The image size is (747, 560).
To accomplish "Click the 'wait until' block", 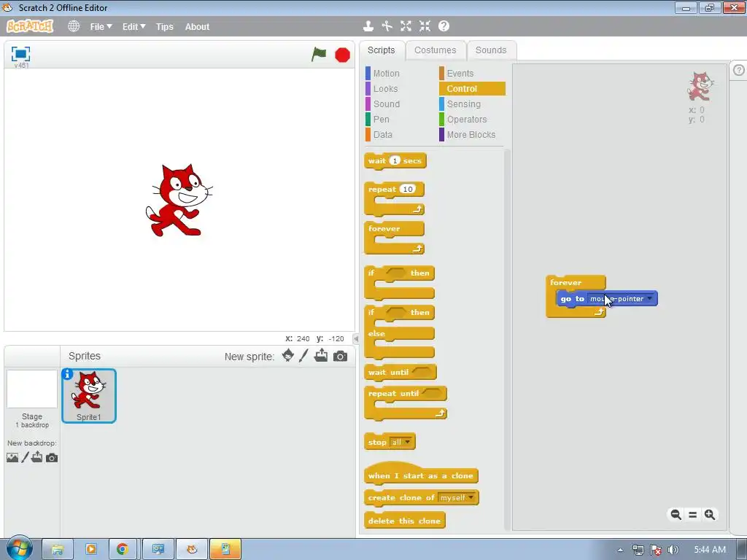I will point(387,372).
